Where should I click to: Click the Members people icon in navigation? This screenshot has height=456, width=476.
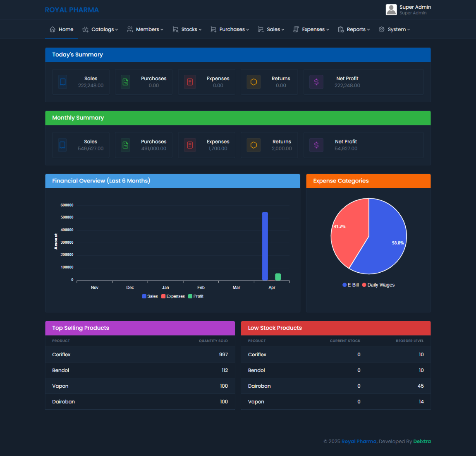click(x=129, y=29)
